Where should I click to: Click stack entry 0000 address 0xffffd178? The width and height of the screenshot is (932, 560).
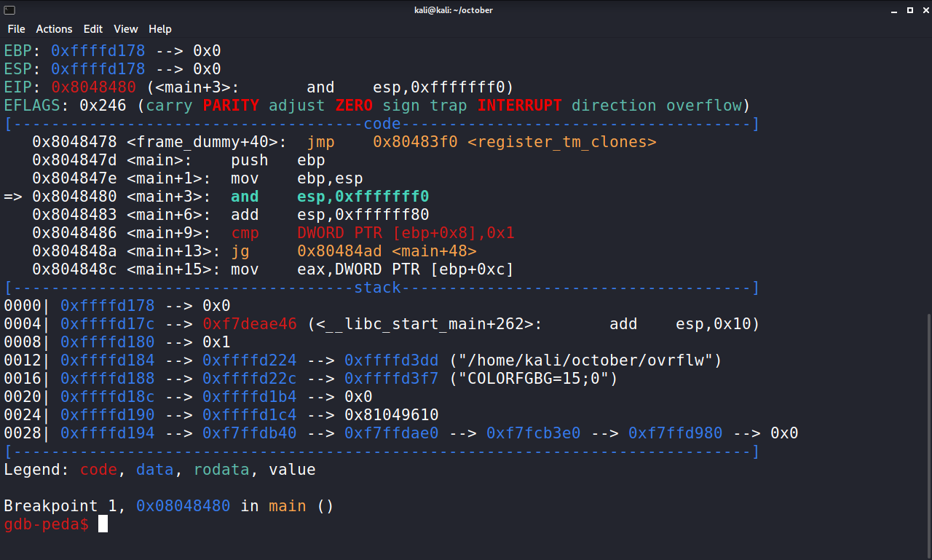coord(108,306)
